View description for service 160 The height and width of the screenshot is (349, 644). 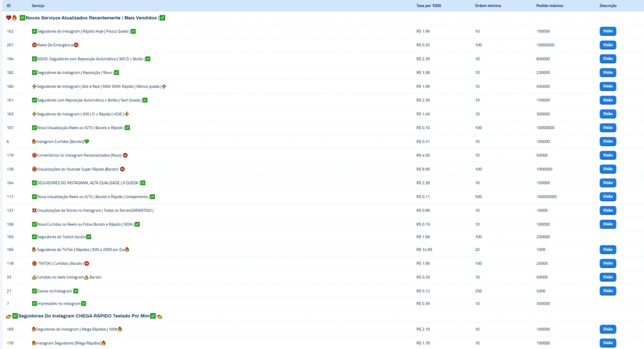[x=608, y=86]
